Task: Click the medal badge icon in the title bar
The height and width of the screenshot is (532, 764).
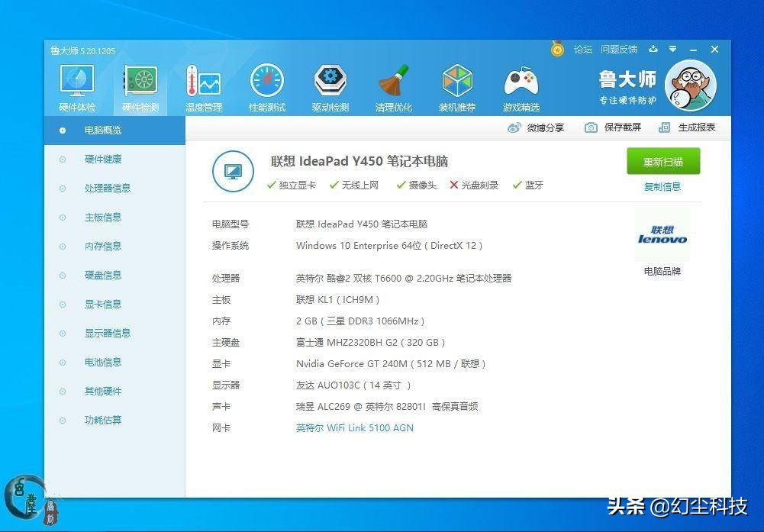Action: (556, 48)
